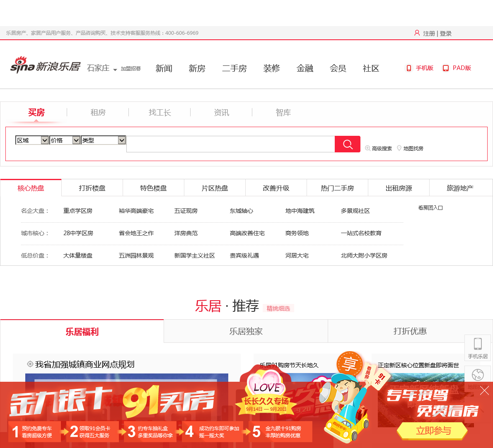Open the 重点学区房 link
The height and width of the screenshot is (448, 493).
(78, 211)
